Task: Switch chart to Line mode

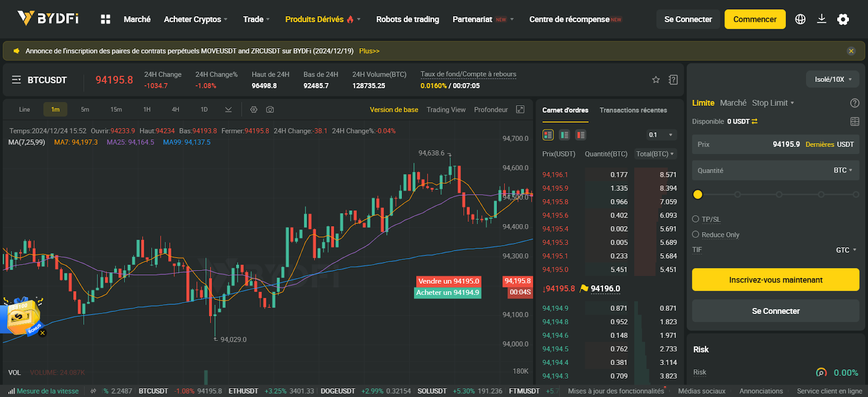Action: pos(24,110)
